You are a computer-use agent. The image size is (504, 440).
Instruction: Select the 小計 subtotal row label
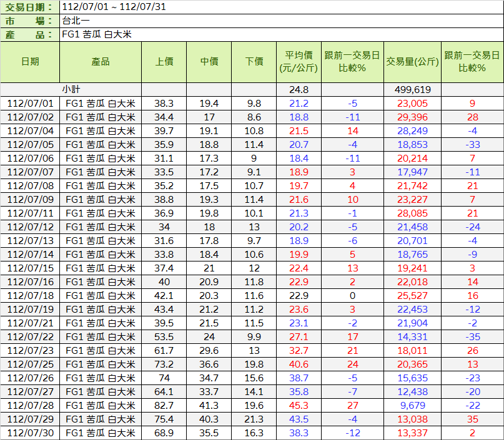tap(71, 89)
